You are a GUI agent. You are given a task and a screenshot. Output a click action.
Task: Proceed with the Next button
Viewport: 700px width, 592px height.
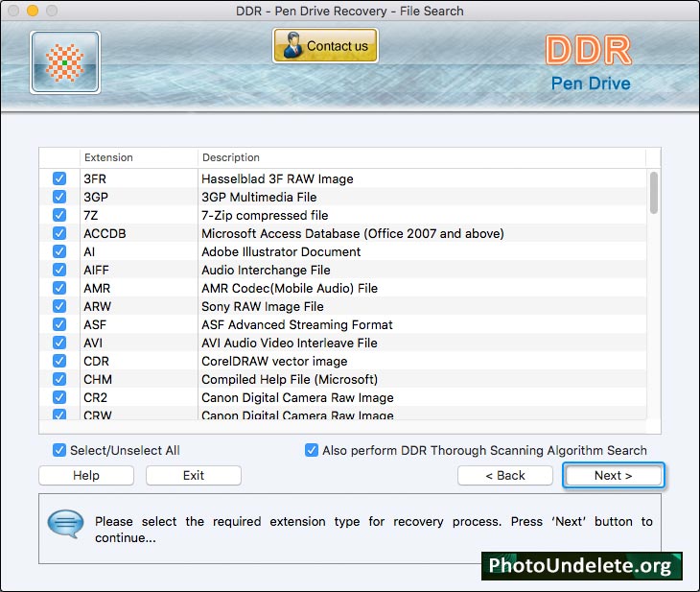coord(614,475)
